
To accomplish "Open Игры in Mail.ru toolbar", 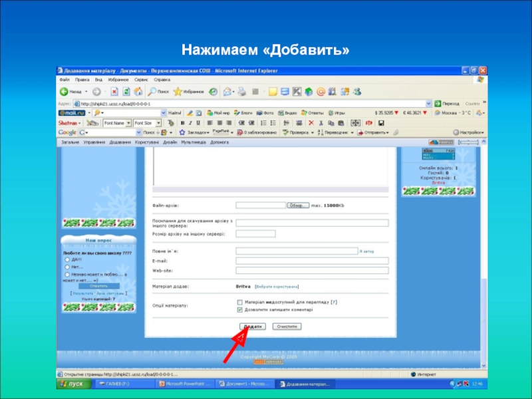I will coord(336,113).
